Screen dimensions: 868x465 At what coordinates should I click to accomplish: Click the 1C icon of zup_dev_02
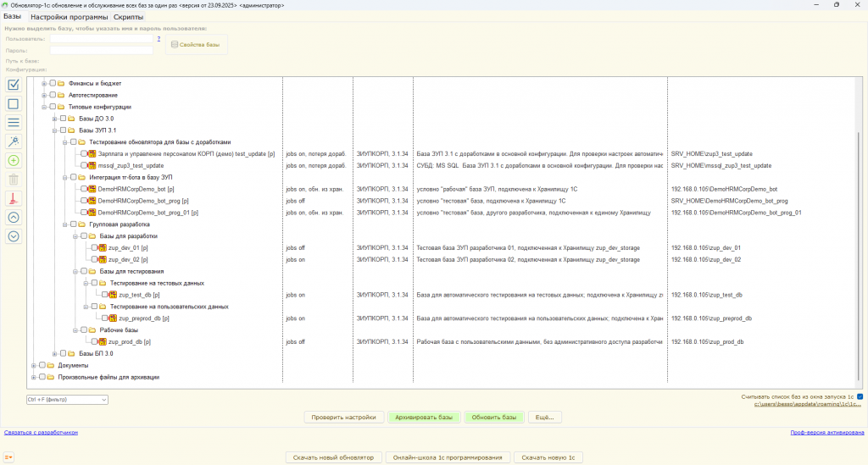tap(103, 259)
